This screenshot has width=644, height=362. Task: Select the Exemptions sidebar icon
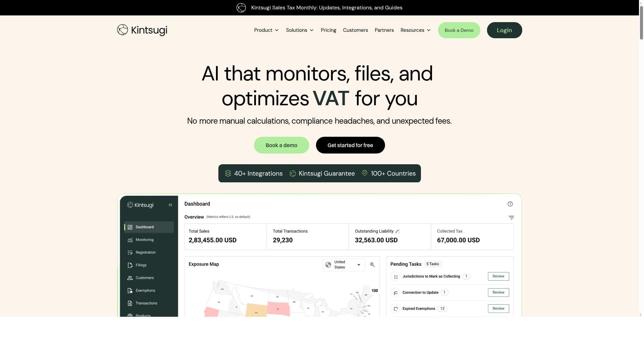pyautogui.click(x=130, y=291)
